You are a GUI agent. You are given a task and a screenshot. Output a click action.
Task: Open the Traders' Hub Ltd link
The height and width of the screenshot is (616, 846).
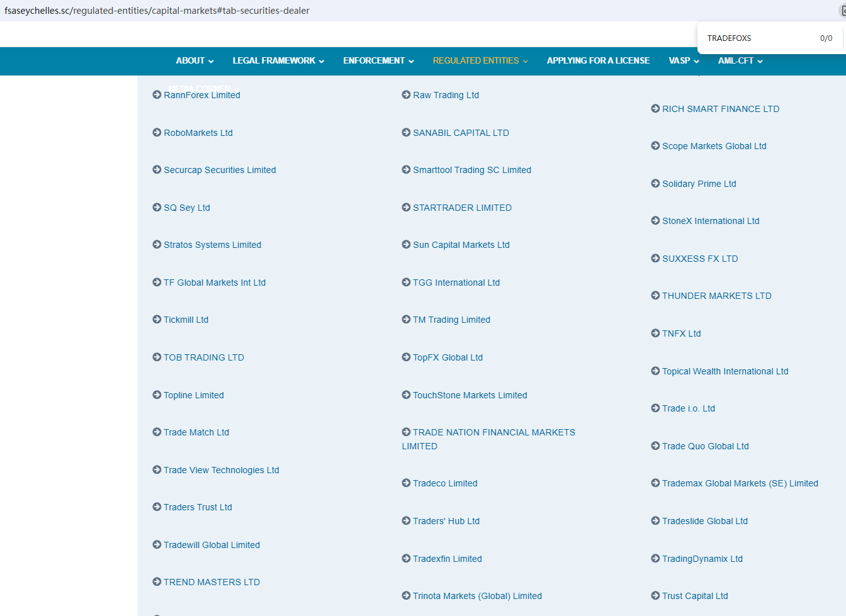coord(446,521)
